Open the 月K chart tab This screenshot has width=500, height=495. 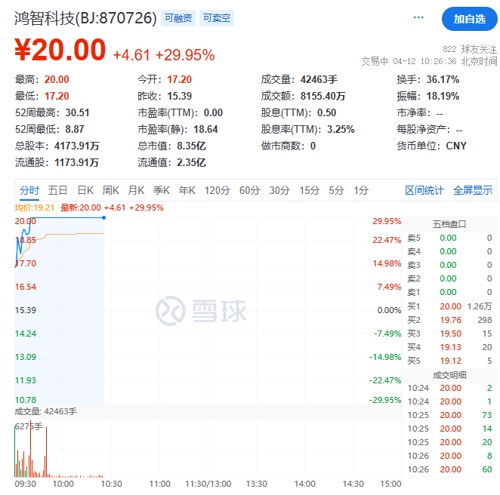[136, 190]
